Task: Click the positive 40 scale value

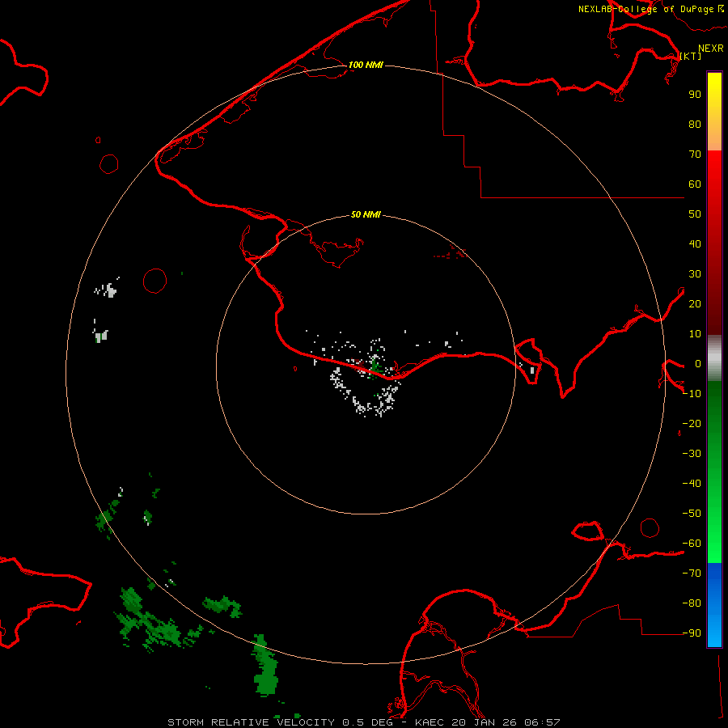Action: [x=695, y=243]
